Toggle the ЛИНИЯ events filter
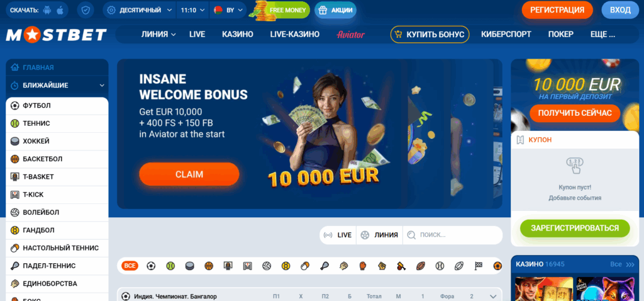Screen dimensions: 644x301 coord(379,236)
